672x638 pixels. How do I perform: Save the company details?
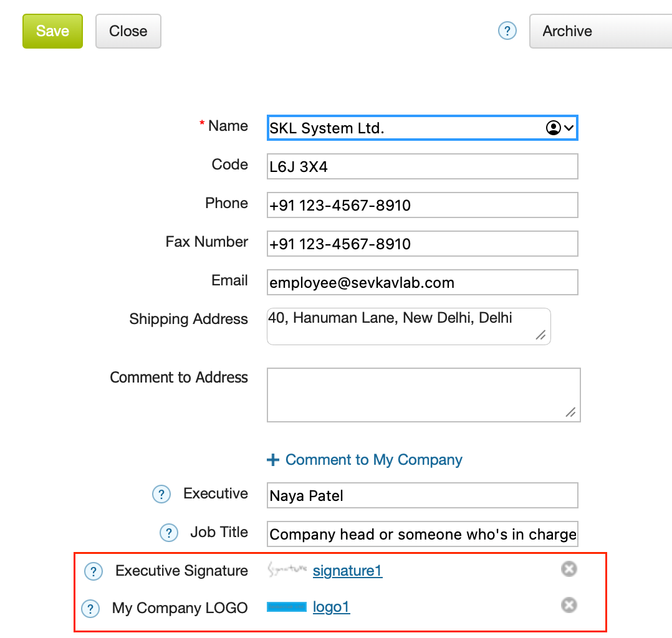click(53, 31)
